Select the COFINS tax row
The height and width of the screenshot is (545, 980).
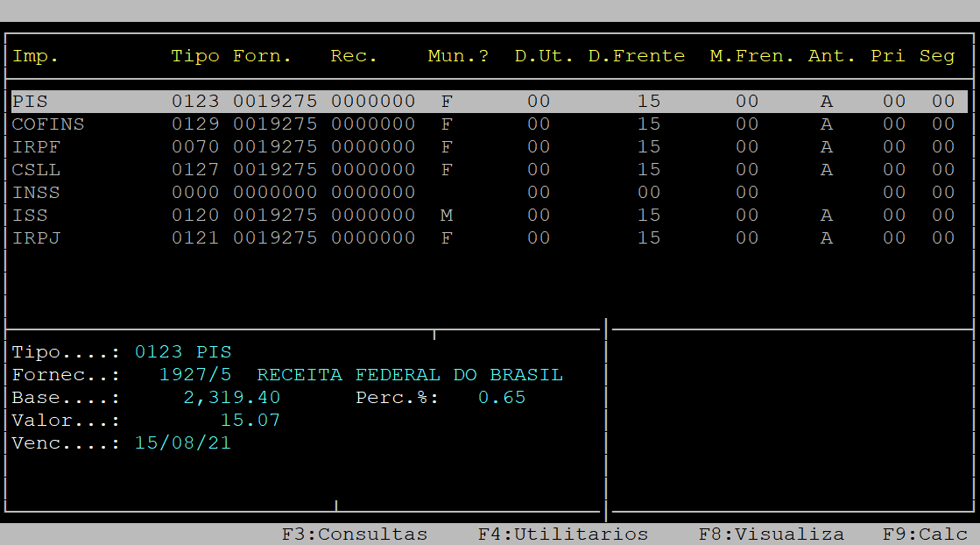48,124
